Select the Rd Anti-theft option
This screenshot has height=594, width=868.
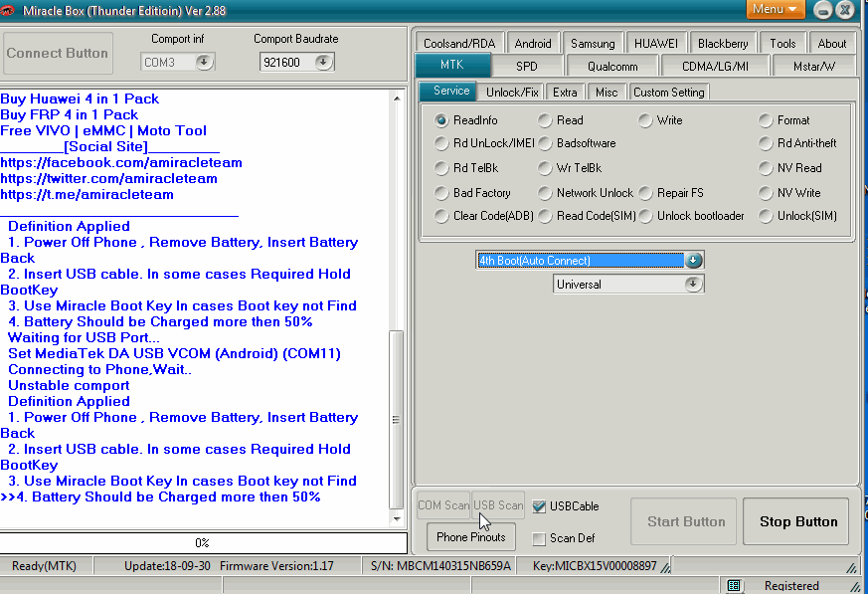click(766, 143)
